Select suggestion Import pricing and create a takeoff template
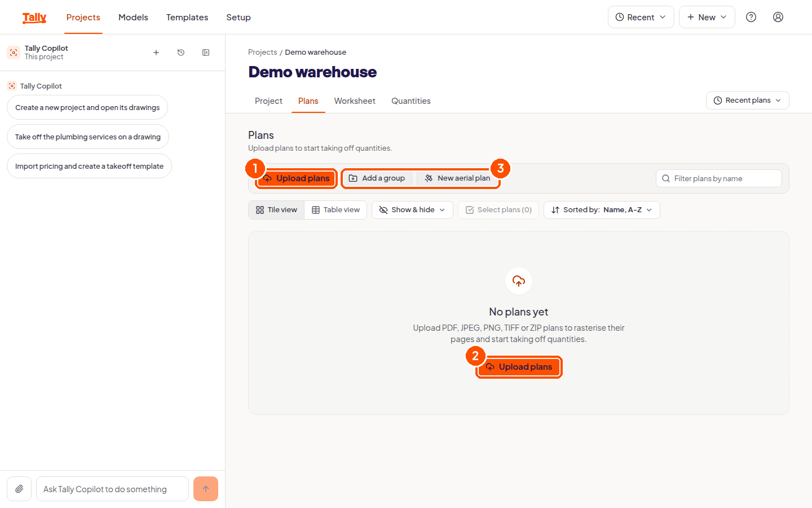Image resolution: width=812 pixels, height=508 pixels. tap(89, 166)
